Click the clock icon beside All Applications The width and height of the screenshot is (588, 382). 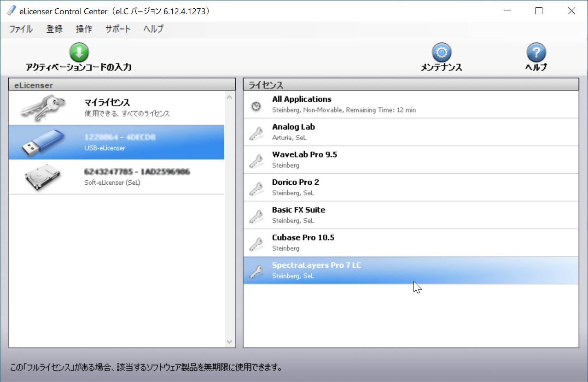click(x=256, y=106)
